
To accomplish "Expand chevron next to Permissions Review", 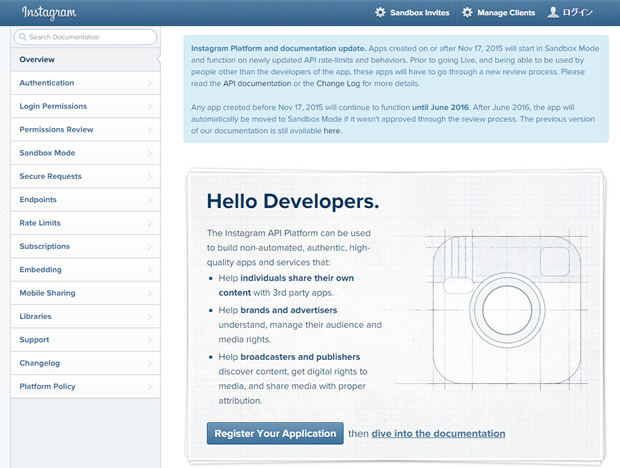I will 150,130.
